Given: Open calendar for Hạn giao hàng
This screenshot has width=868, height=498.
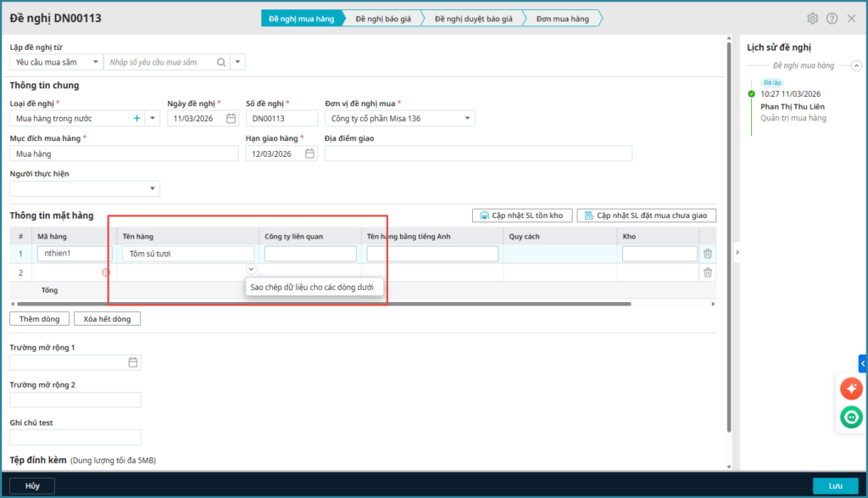Looking at the screenshot, I should pyautogui.click(x=309, y=154).
